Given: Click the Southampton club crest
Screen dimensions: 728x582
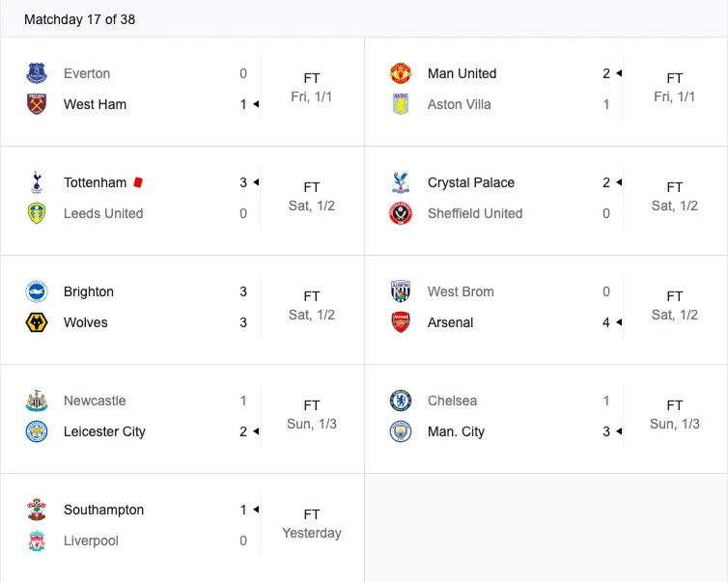Looking at the screenshot, I should pos(37,510).
